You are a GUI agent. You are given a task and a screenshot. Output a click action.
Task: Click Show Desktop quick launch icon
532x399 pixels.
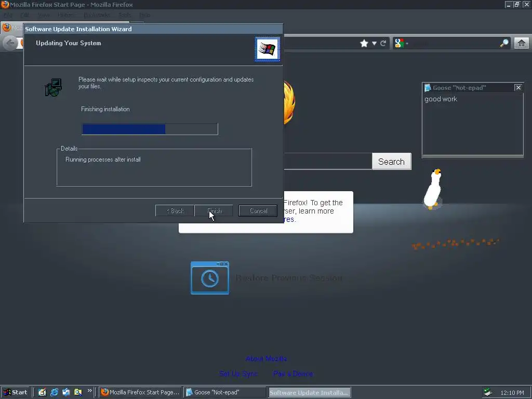pos(42,392)
